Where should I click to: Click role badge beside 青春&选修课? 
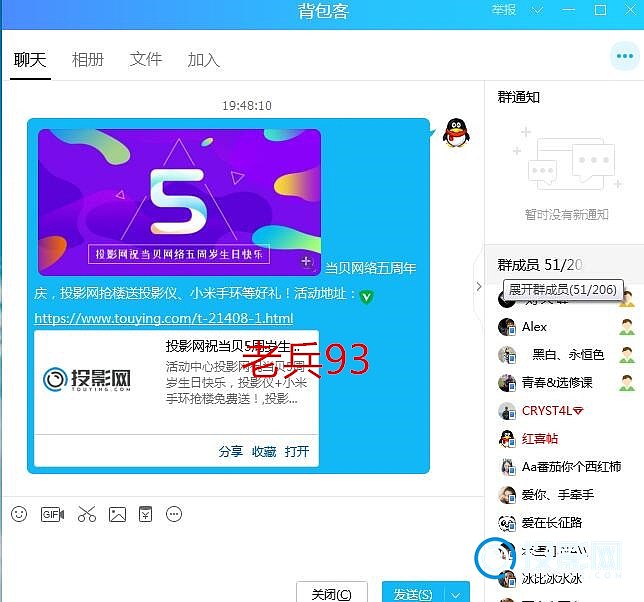627,383
